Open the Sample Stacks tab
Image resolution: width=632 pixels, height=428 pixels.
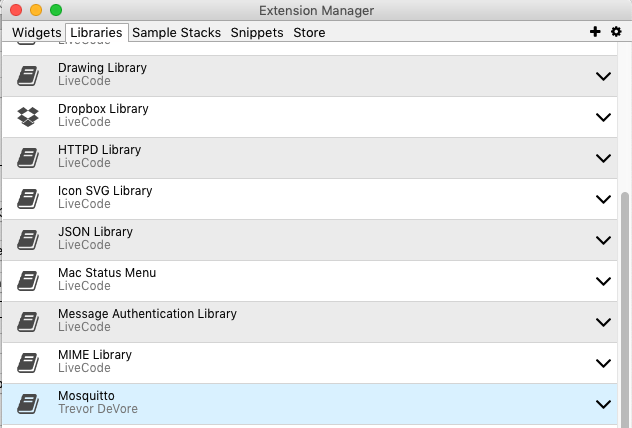tap(177, 33)
